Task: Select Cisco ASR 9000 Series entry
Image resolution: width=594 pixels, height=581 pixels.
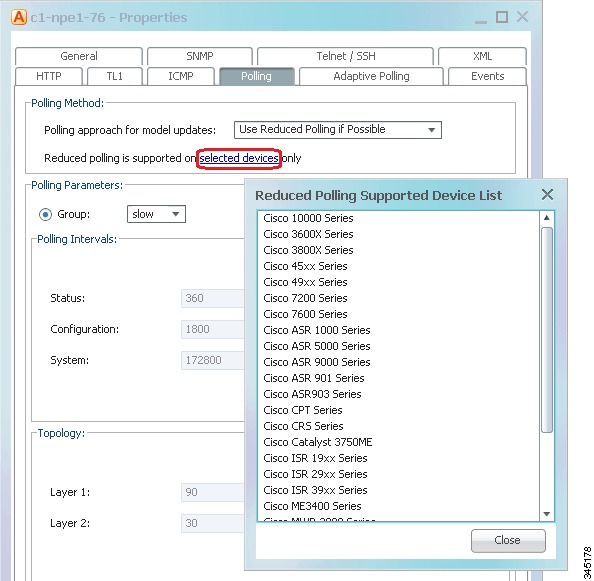Action: tap(399, 362)
